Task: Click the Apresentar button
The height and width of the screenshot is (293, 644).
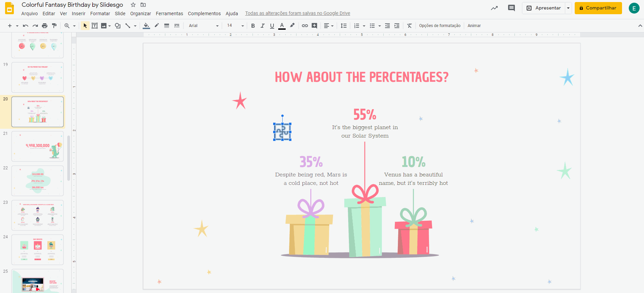Action: (x=544, y=8)
